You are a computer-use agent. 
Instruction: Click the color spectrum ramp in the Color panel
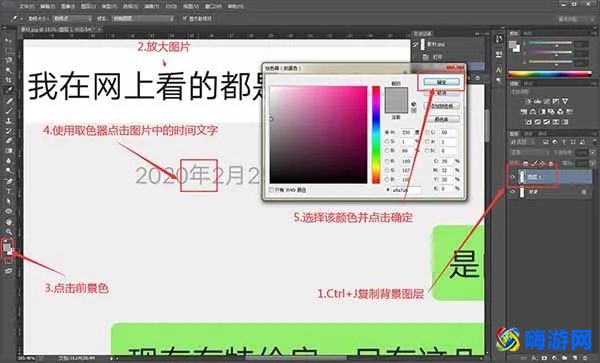click(549, 74)
